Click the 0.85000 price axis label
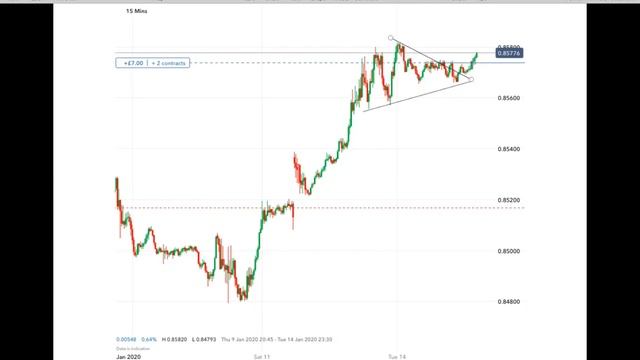The height and width of the screenshot is (360, 640). click(x=509, y=251)
